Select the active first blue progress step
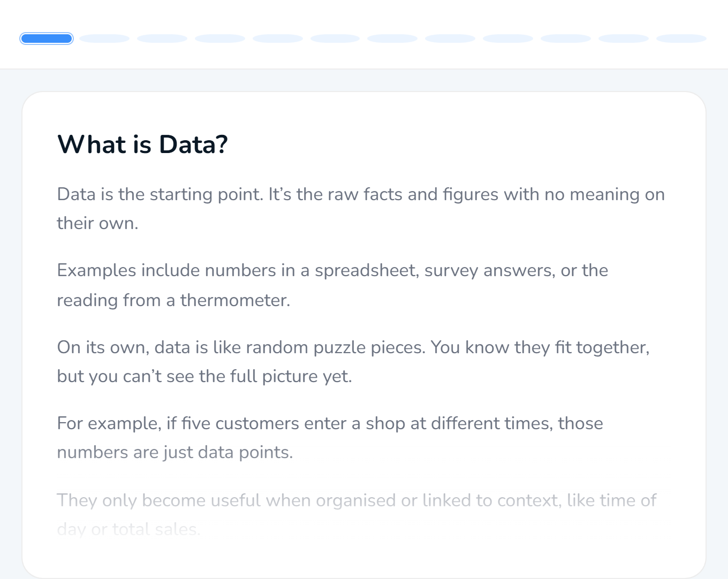Screen dimensions: 728x579 point(47,39)
